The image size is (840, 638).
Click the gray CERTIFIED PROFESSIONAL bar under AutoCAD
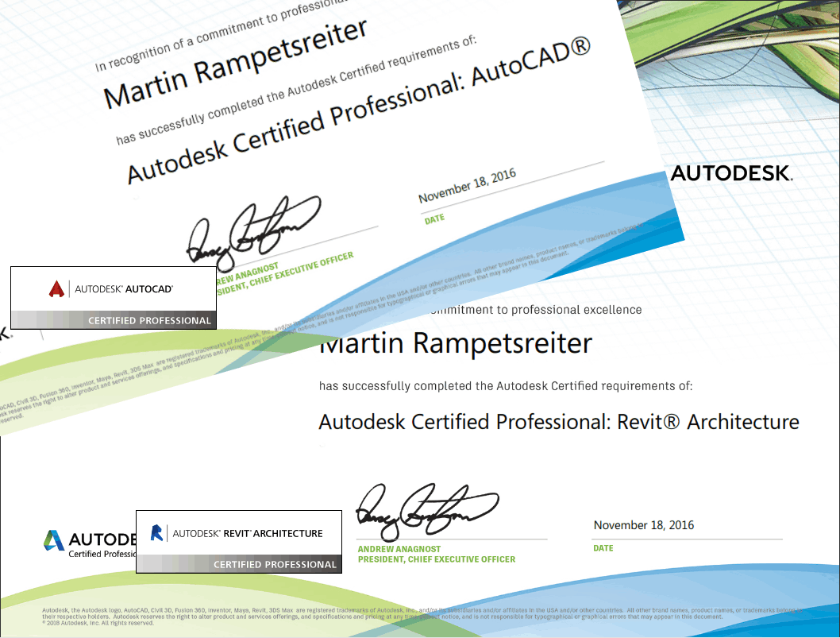point(149,321)
